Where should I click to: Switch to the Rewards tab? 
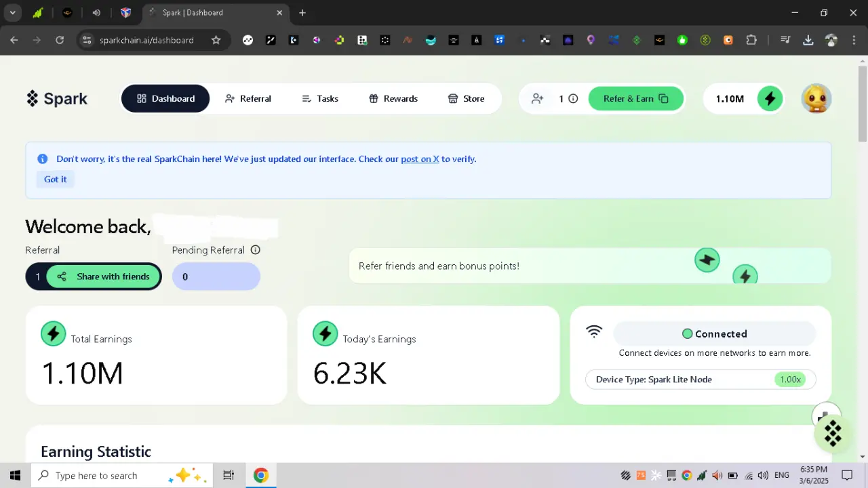(393, 98)
